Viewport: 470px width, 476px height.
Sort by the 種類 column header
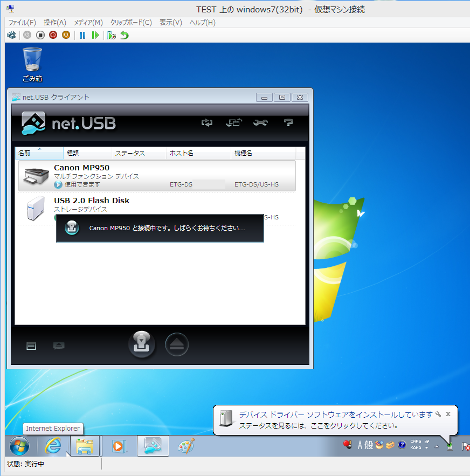[x=87, y=153]
